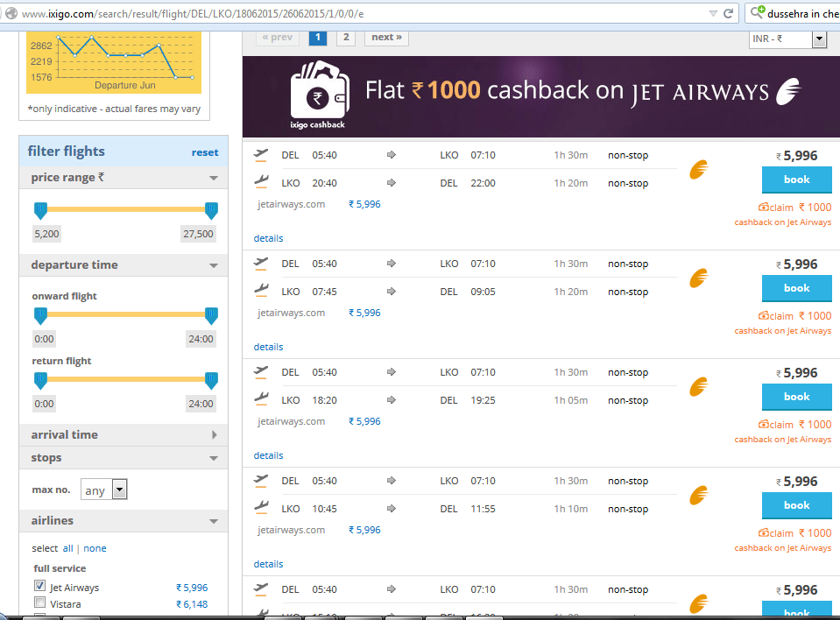Click the arrow icon between LKO 07:45 and DEL 09:05
The width and height of the screenshot is (840, 620).
[x=391, y=292]
